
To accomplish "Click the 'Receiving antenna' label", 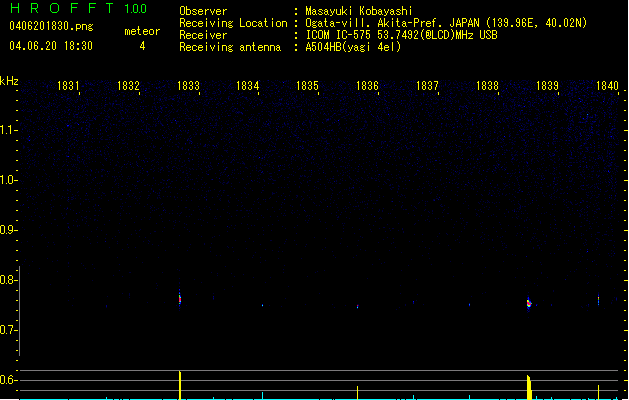I will tap(230, 47).
